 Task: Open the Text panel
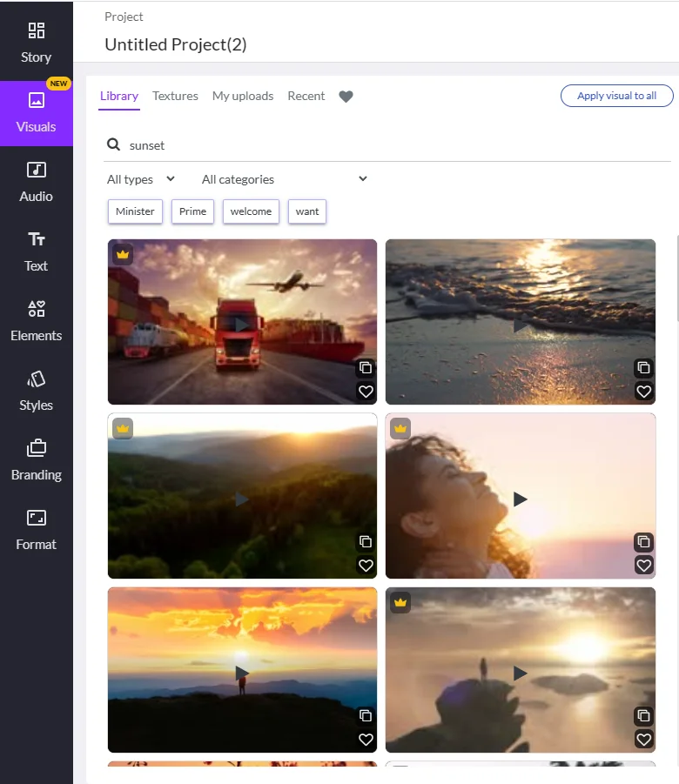pyautogui.click(x=36, y=252)
